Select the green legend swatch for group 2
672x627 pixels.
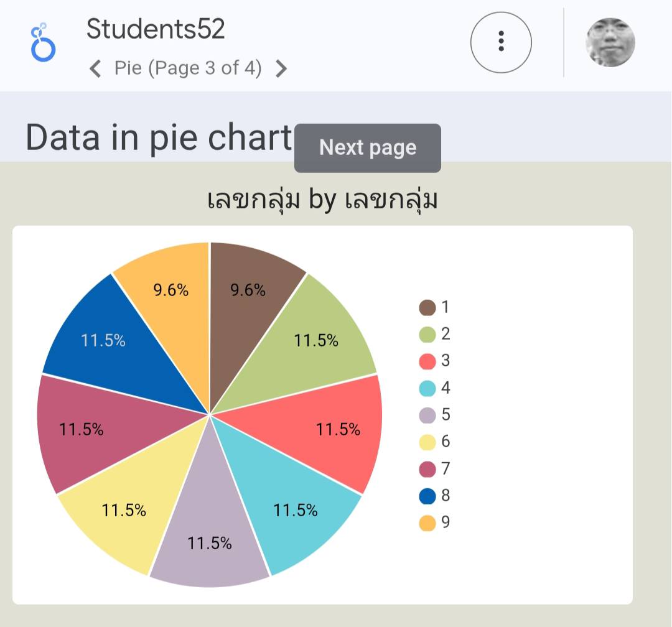tap(427, 334)
